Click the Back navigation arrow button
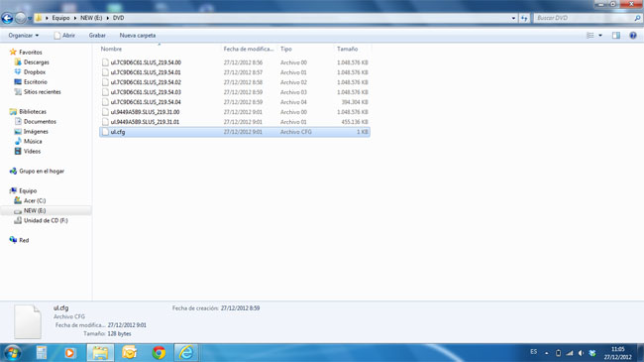 click(x=7, y=18)
